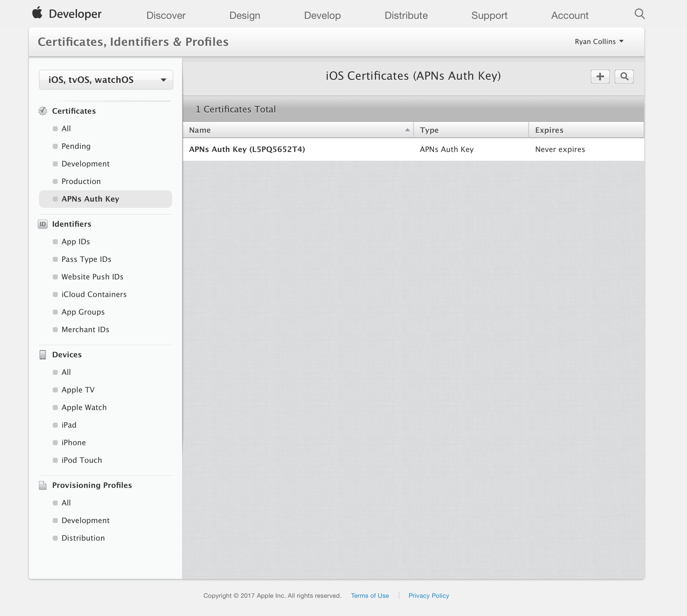Open Terms of Use link
687x616 pixels.
(x=370, y=596)
